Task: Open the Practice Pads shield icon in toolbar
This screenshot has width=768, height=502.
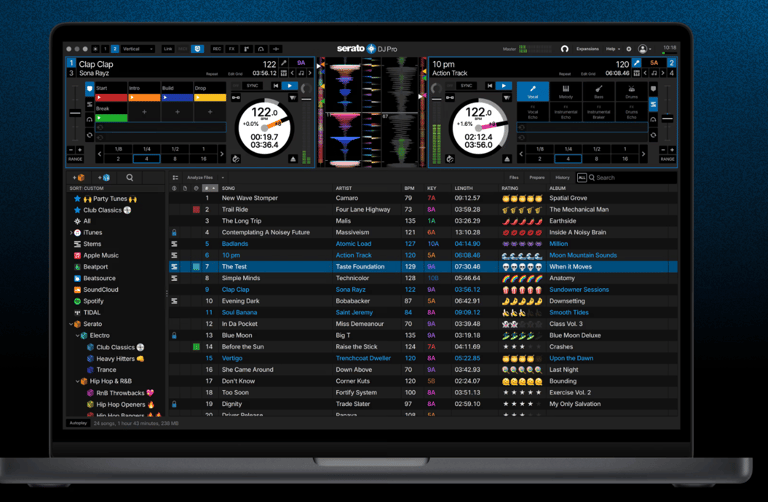Action: [x=197, y=49]
